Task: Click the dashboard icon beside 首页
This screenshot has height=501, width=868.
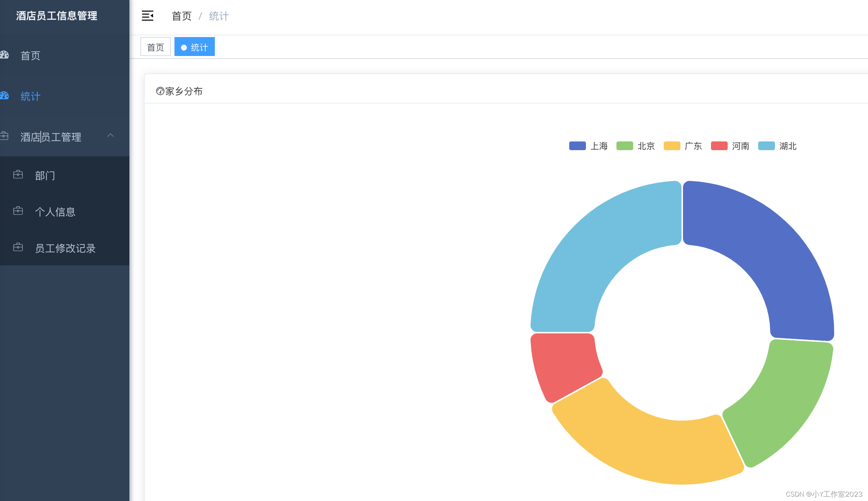Action: (4, 55)
